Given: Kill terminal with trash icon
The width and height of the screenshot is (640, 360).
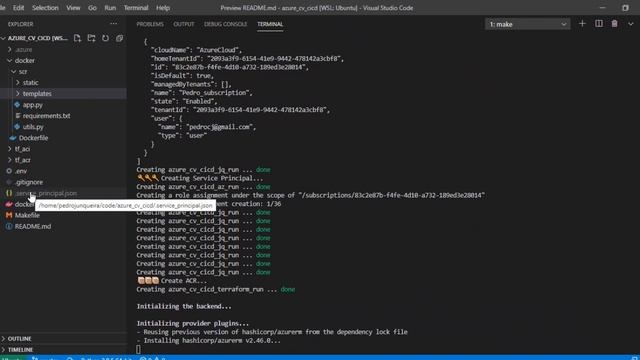Looking at the screenshot, I should click(x=614, y=24).
